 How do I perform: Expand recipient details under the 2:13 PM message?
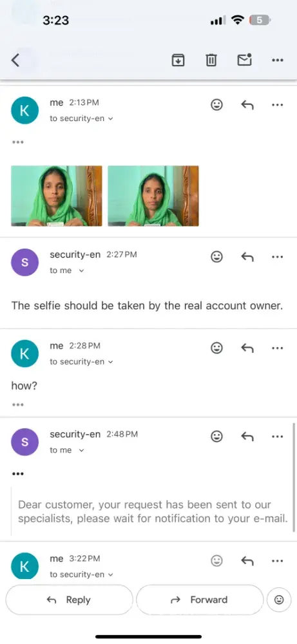[x=81, y=118]
